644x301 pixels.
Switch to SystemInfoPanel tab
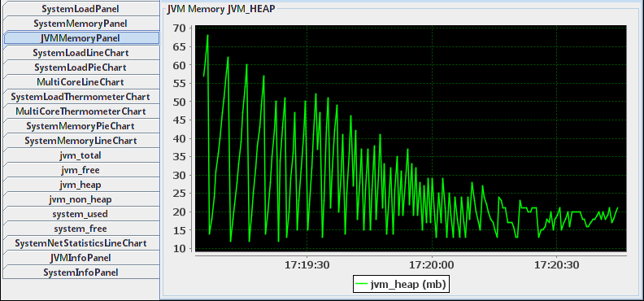[x=80, y=273]
